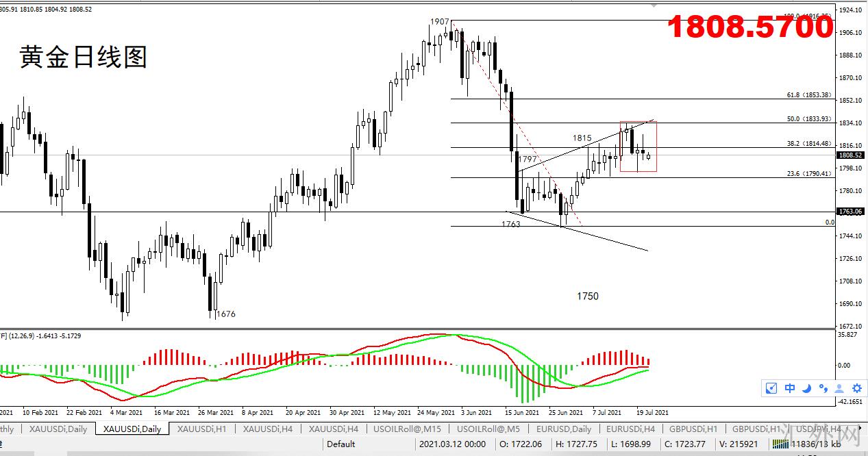Toggle the moon half/full-width icon
Viewport: 868px width, 456px height.
[807, 388]
